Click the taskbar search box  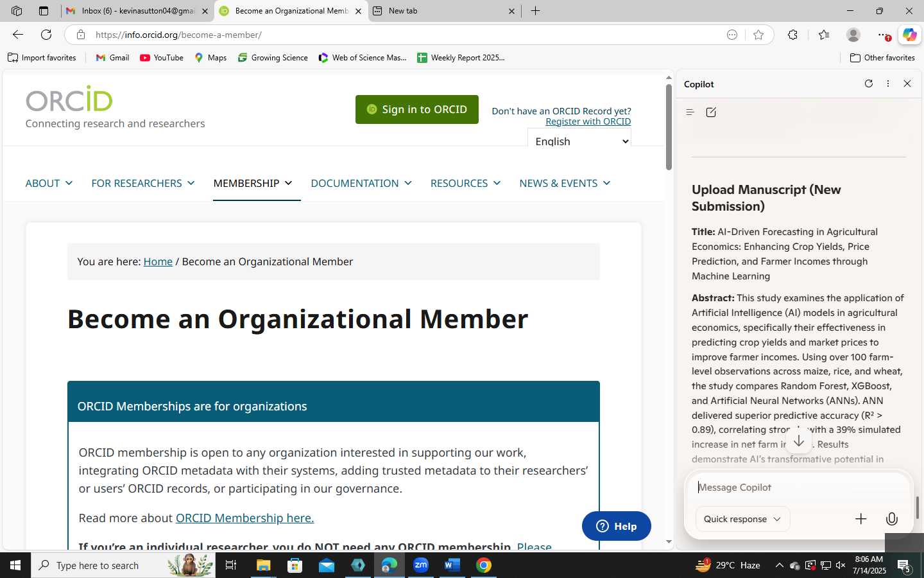pyautogui.click(x=123, y=565)
